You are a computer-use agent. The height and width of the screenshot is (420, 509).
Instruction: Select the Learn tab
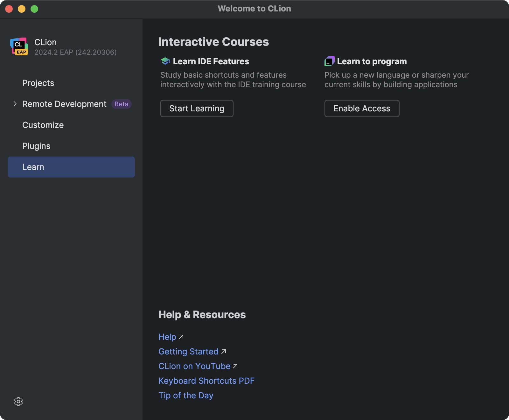pos(33,167)
